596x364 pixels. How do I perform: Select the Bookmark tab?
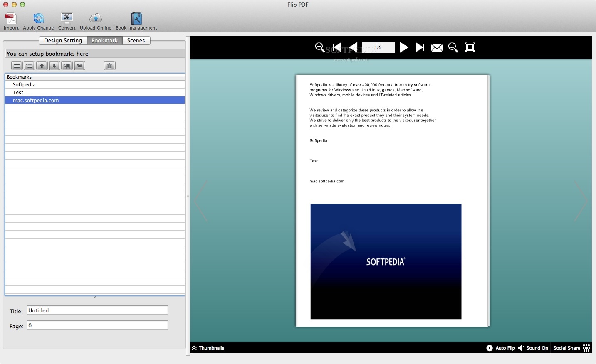104,40
